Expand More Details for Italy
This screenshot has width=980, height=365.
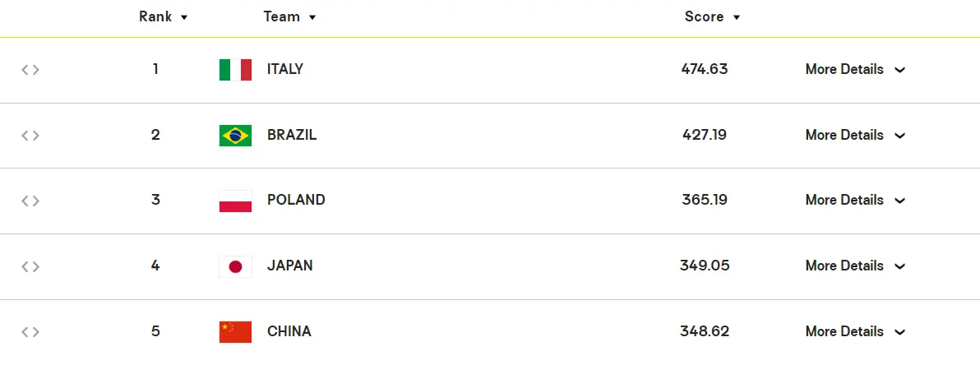[855, 70]
